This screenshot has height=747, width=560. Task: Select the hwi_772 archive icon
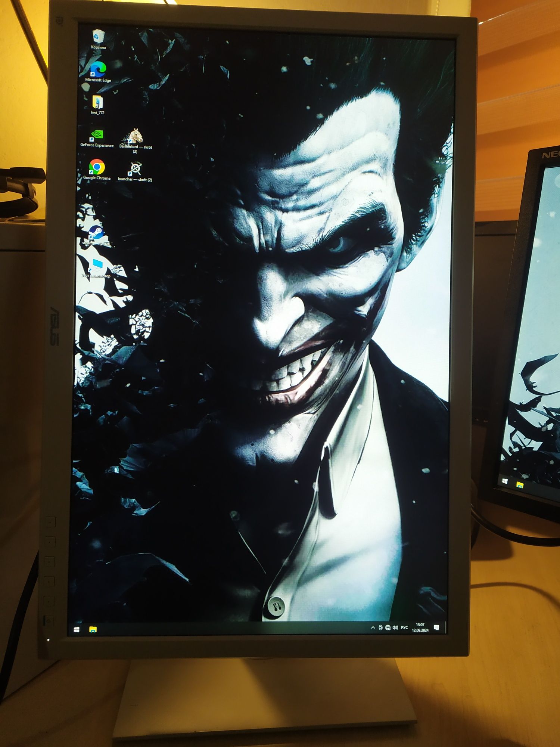97,105
